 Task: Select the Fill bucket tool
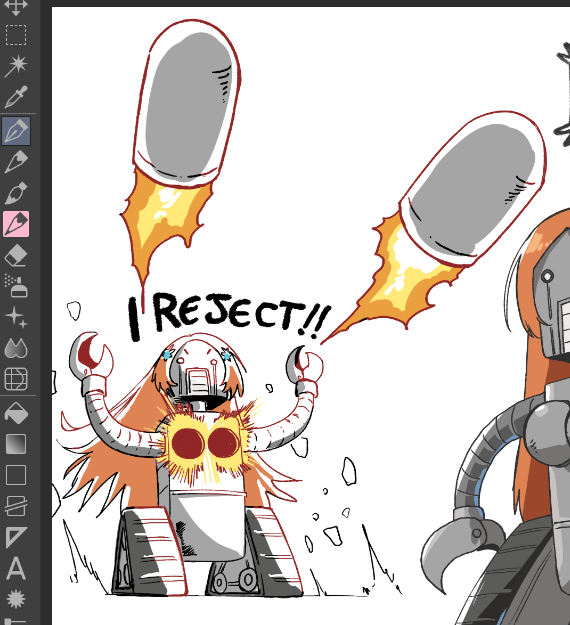coord(16,413)
